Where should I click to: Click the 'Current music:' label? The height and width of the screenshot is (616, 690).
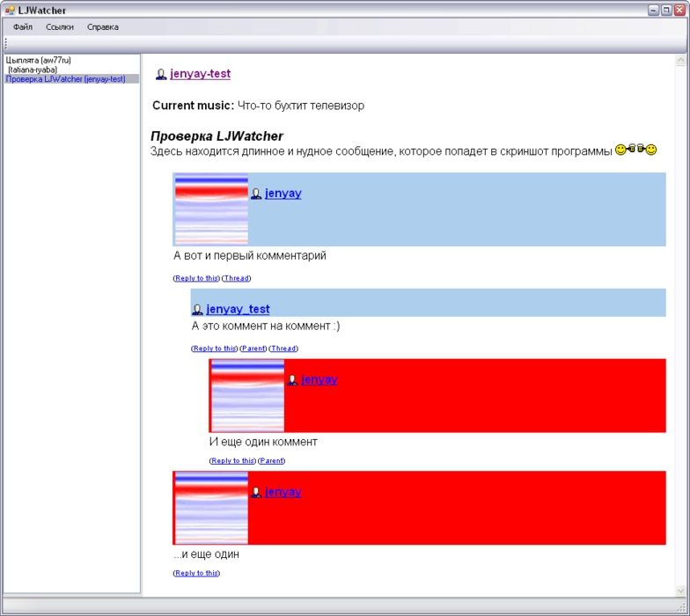point(194,106)
